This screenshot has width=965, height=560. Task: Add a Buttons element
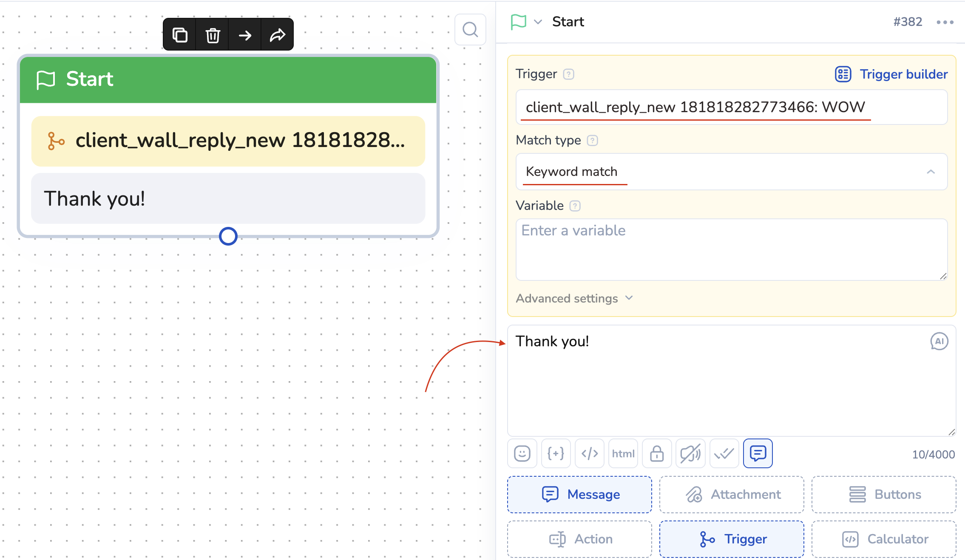tap(884, 495)
